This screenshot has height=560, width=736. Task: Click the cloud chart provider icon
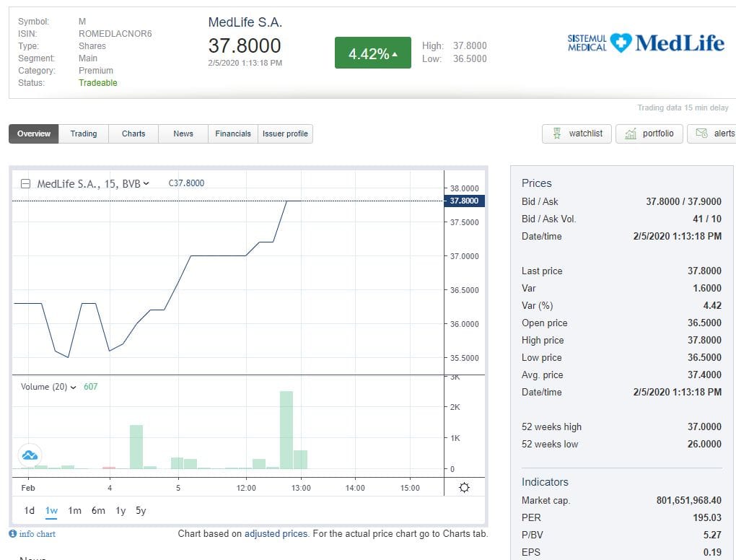coord(30,455)
